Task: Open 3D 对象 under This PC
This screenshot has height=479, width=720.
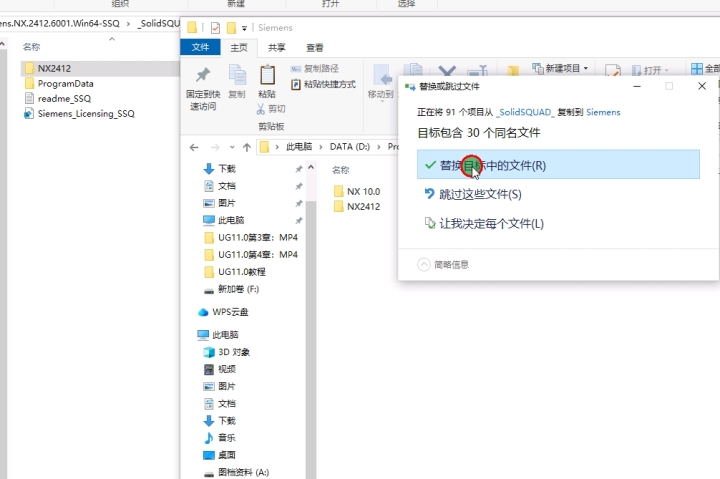Action: click(227, 352)
